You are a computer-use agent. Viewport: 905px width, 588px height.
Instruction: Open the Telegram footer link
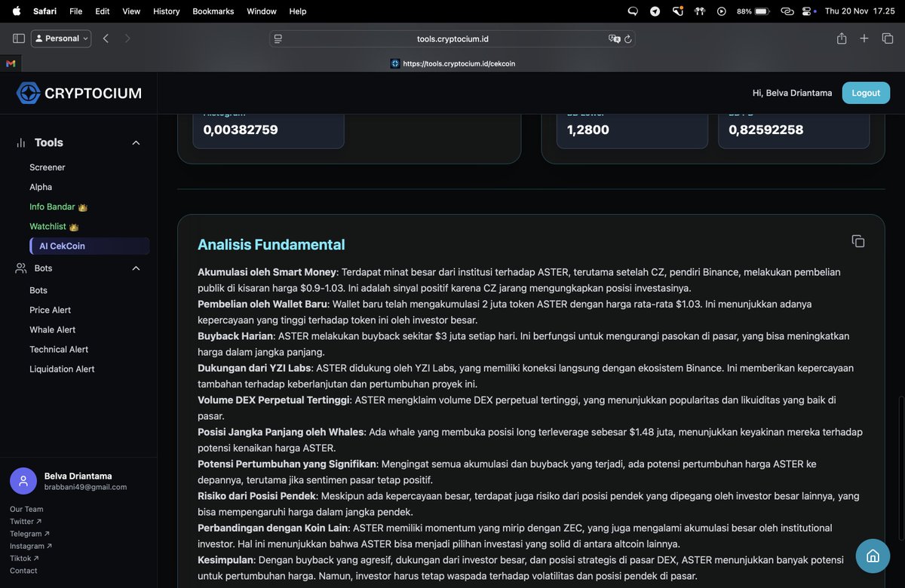tap(29, 534)
